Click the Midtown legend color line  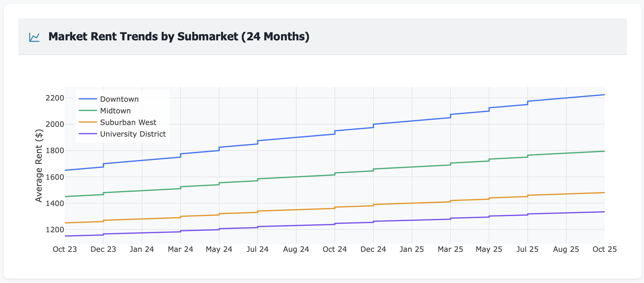pyautogui.click(x=88, y=110)
